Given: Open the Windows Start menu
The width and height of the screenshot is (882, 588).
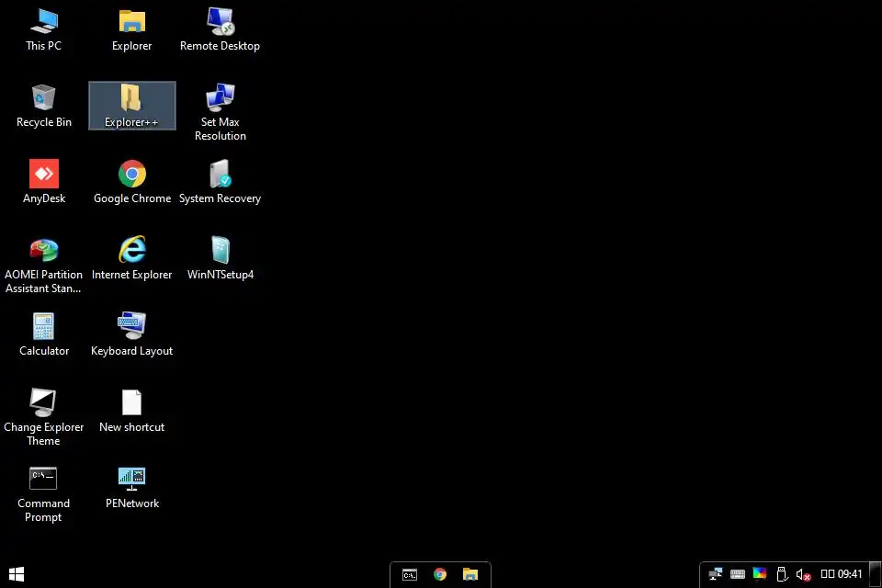Looking at the screenshot, I should click(17, 574).
